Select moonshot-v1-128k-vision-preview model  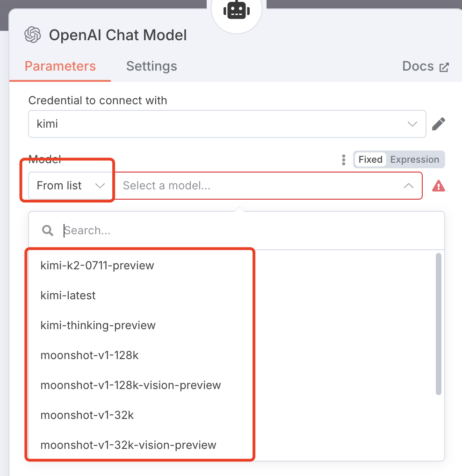click(130, 385)
